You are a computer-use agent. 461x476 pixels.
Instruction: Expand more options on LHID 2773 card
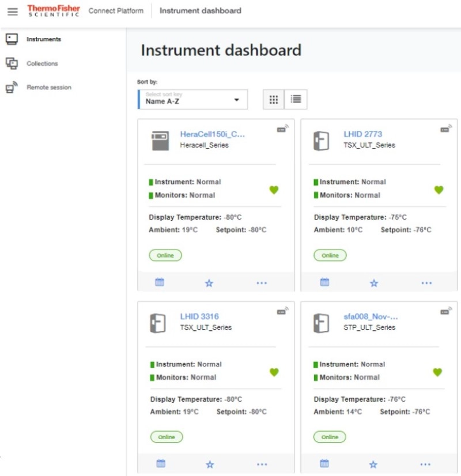(x=426, y=283)
